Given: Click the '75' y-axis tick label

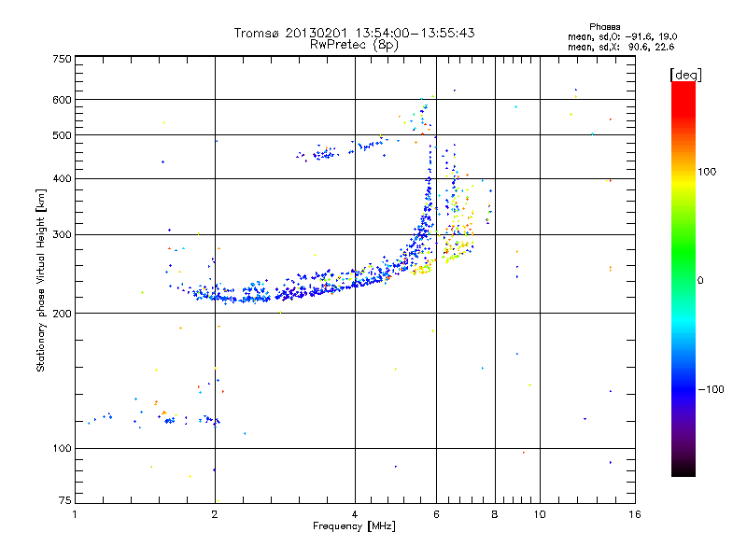Looking at the screenshot, I should [x=65, y=500].
